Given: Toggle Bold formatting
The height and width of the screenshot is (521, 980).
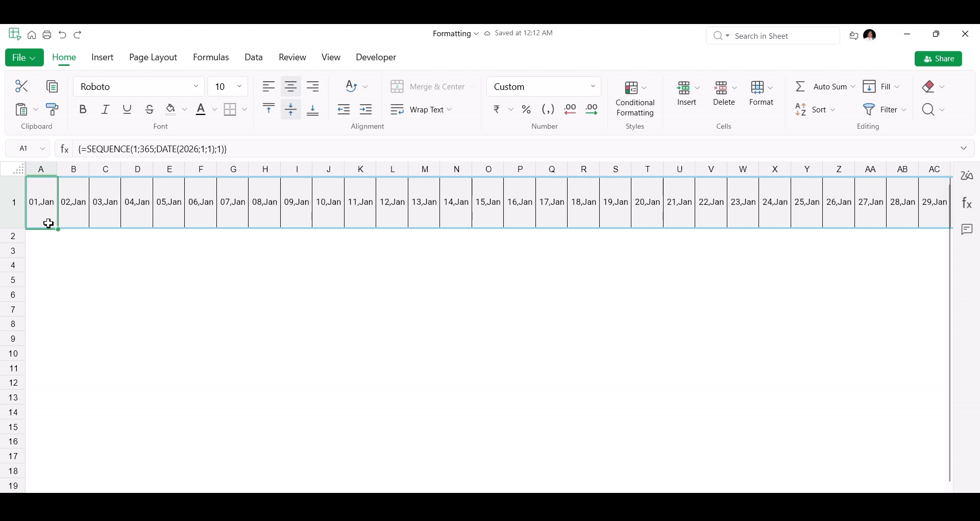Looking at the screenshot, I should click(x=83, y=109).
